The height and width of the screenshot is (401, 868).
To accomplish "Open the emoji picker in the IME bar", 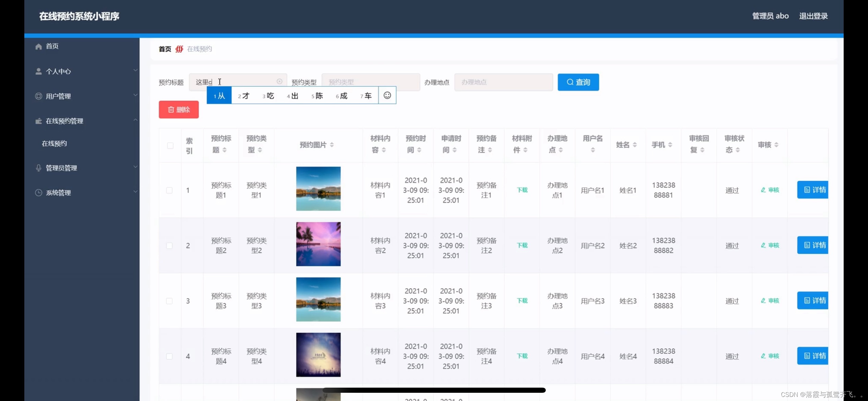I will 387,95.
